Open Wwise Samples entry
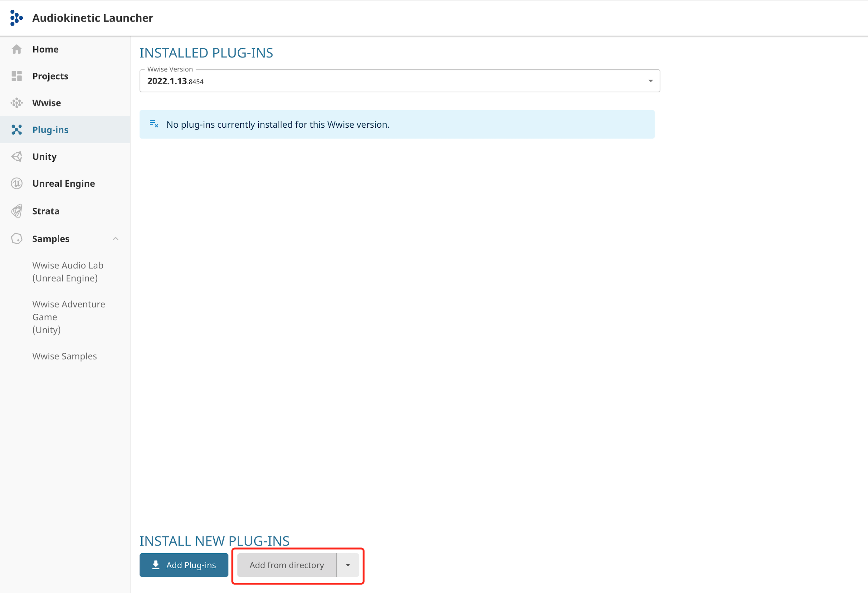Screen dimensions: 868x593 65,356
